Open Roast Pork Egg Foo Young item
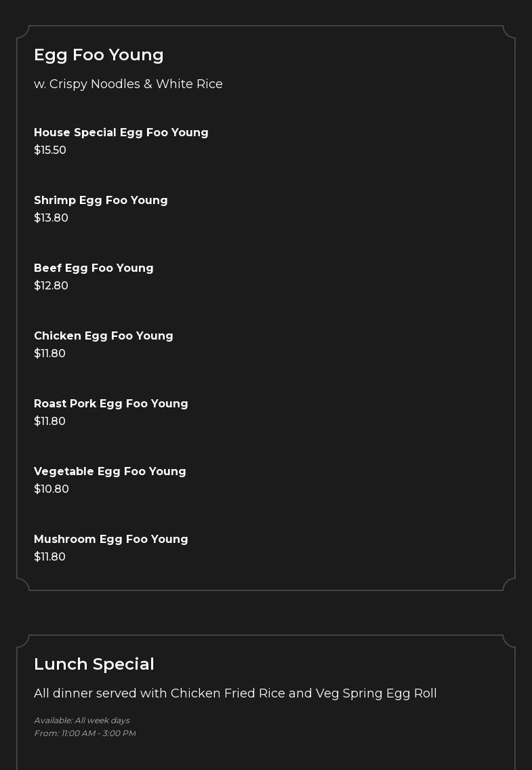The height and width of the screenshot is (770, 532). (111, 404)
